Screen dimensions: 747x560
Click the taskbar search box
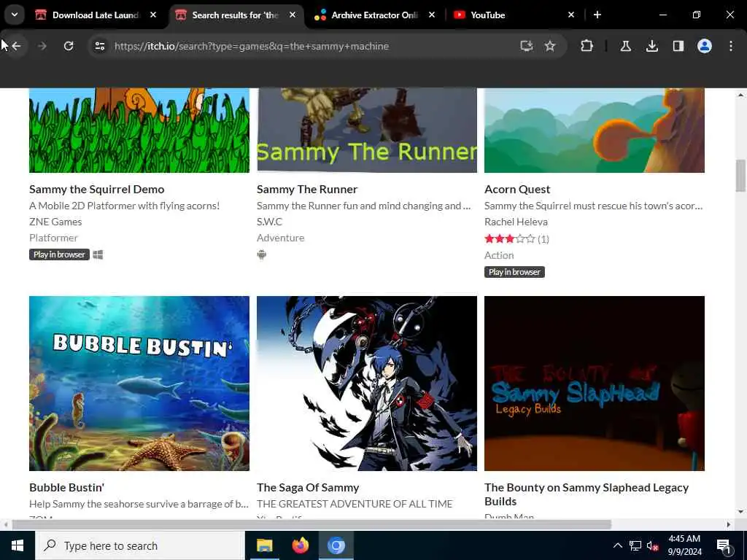tap(139, 545)
